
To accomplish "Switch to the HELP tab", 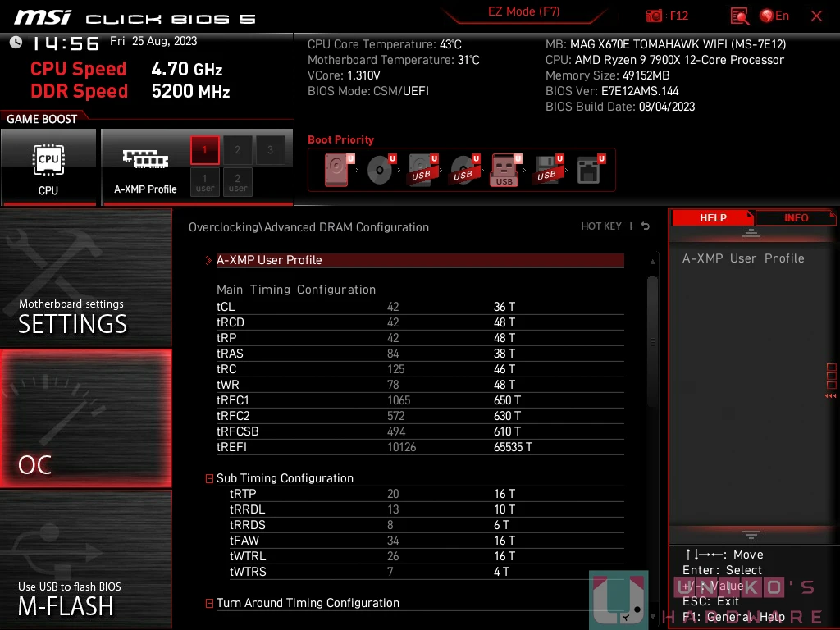I will [713, 218].
